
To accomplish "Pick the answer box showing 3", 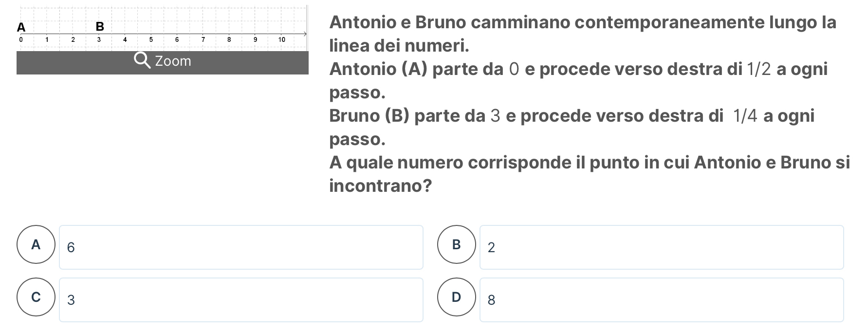I will pyautogui.click(x=241, y=300).
